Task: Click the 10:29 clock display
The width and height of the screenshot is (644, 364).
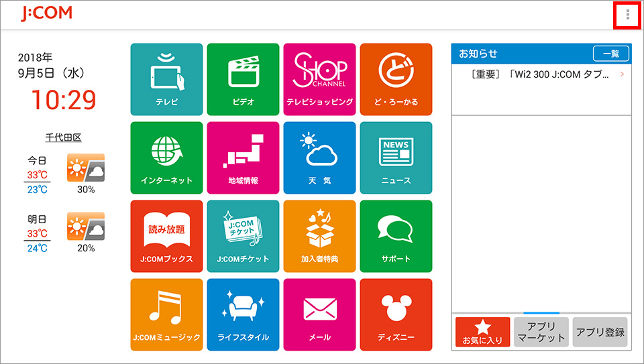Action: (x=63, y=100)
